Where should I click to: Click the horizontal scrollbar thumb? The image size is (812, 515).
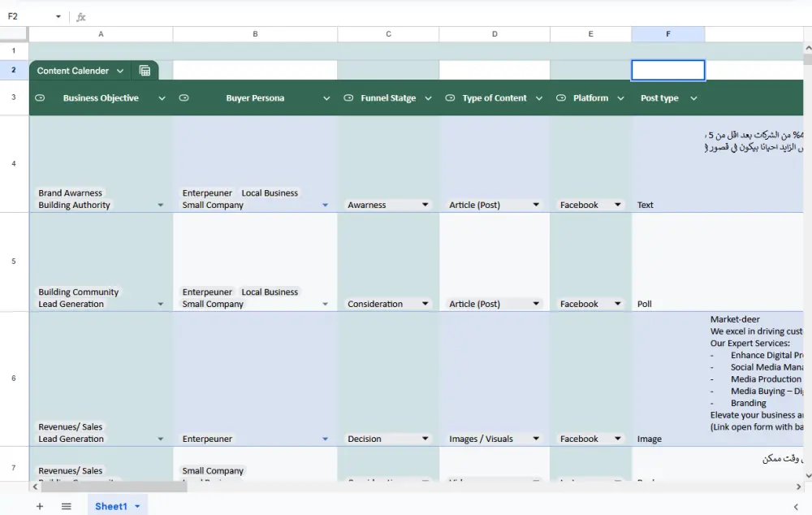pyautogui.click(x=114, y=487)
